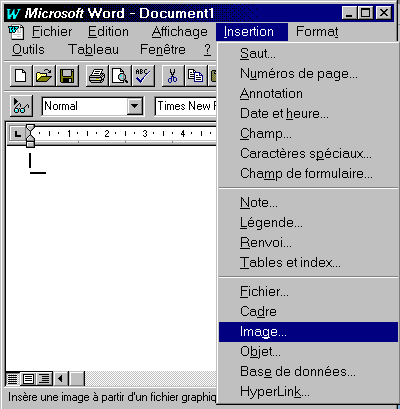
Task: Click the horizontal scrollbar left arrow
Action: point(61,379)
